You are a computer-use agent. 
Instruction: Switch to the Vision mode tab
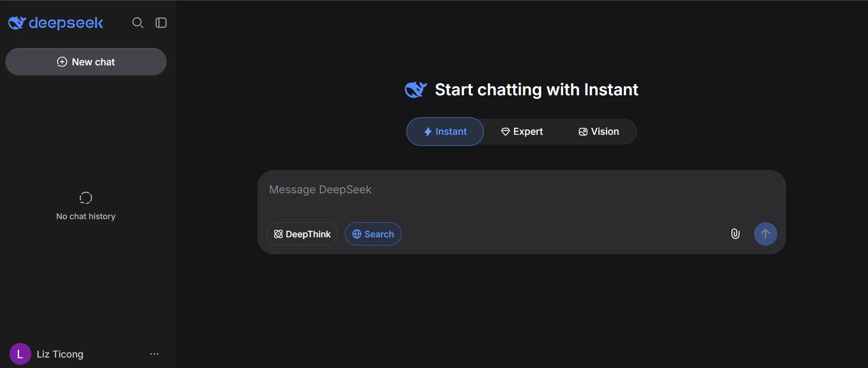click(x=599, y=132)
